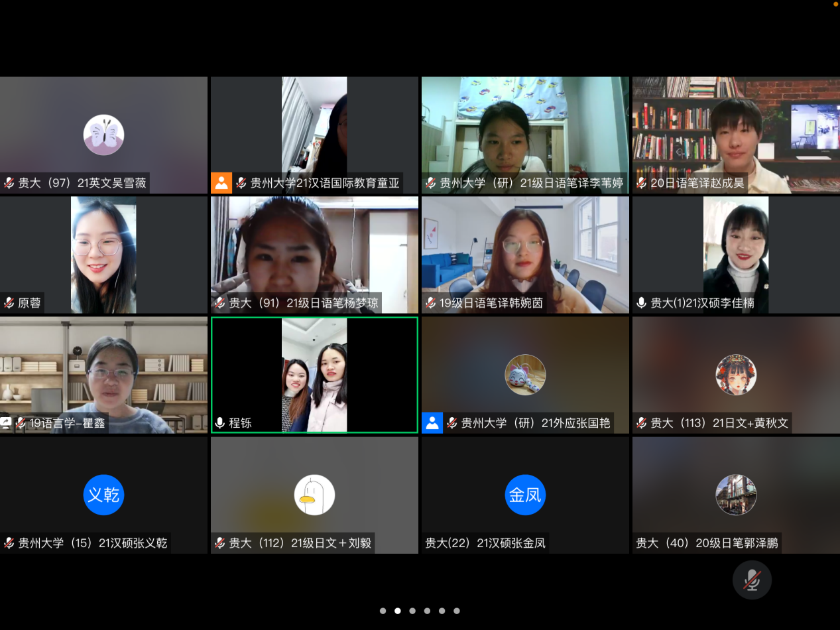Click muted mic icon next to 吴雪薇
The width and height of the screenshot is (840, 630).
tap(9, 183)
